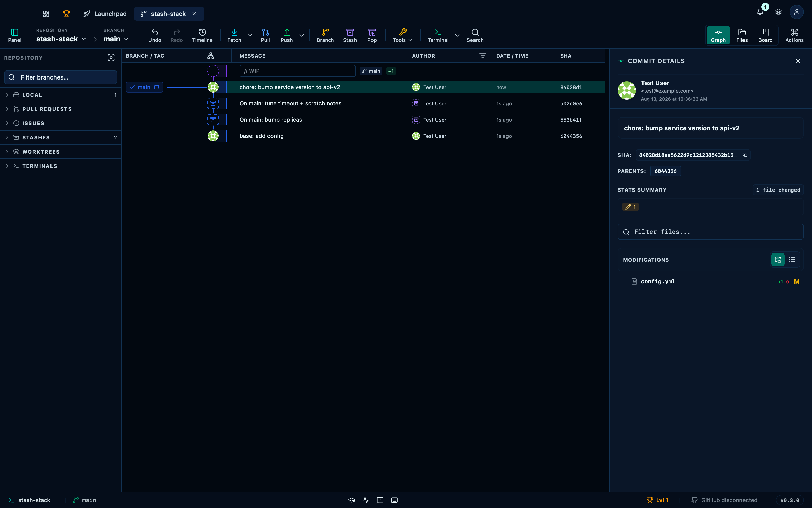This screenshot has height=508, width=812.
Task: Click the graph column header icon
Action: pyautogui.click(x=210, y=56)
